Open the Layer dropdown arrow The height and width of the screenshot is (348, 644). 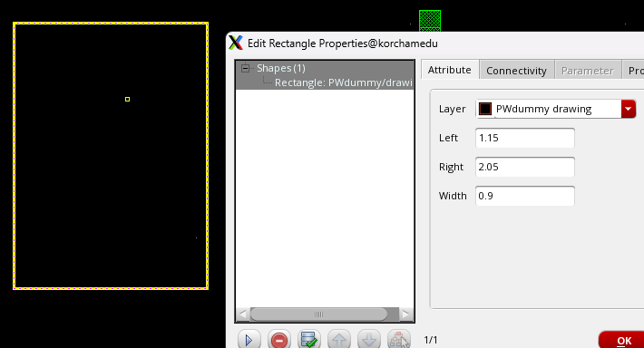(x=628, y=109)
